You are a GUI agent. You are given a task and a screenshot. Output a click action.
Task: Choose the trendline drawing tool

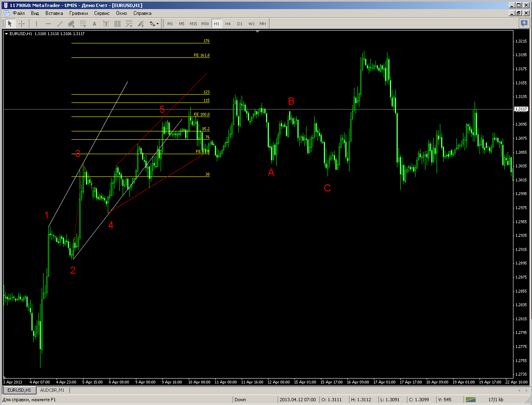coord(59,24)
